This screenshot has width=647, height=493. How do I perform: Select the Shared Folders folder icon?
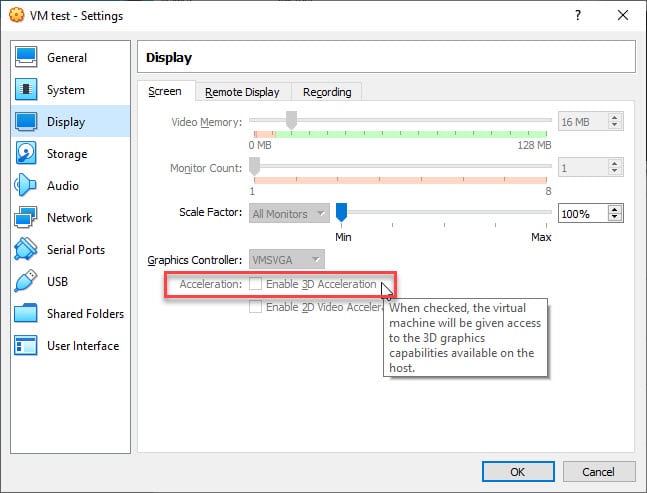point(26,313)
